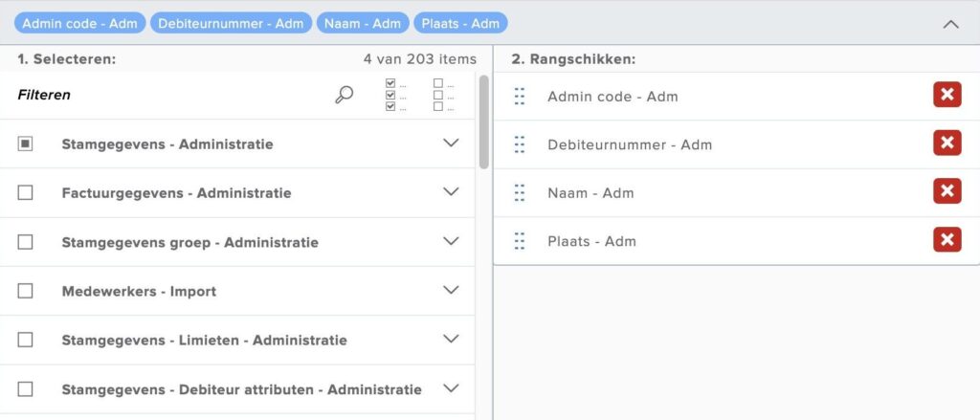
Task: Grab the drag handle for Admin code - Adm
Action: click(520, 96)
